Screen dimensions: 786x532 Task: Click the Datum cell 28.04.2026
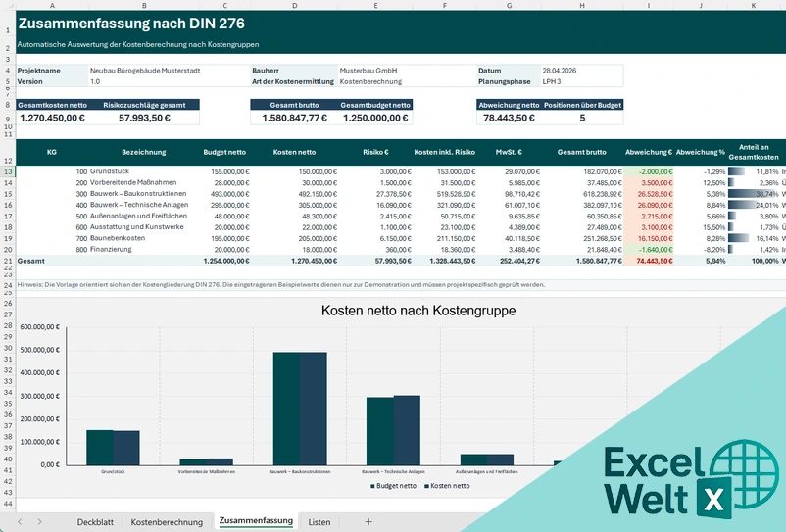click(x=580, y=71)
